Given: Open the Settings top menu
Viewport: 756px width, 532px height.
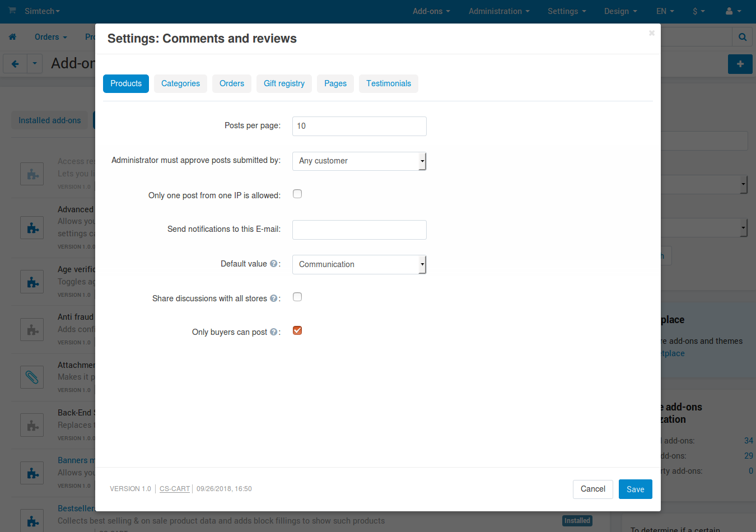Looking at the screenshot, I should pos(567,11).
